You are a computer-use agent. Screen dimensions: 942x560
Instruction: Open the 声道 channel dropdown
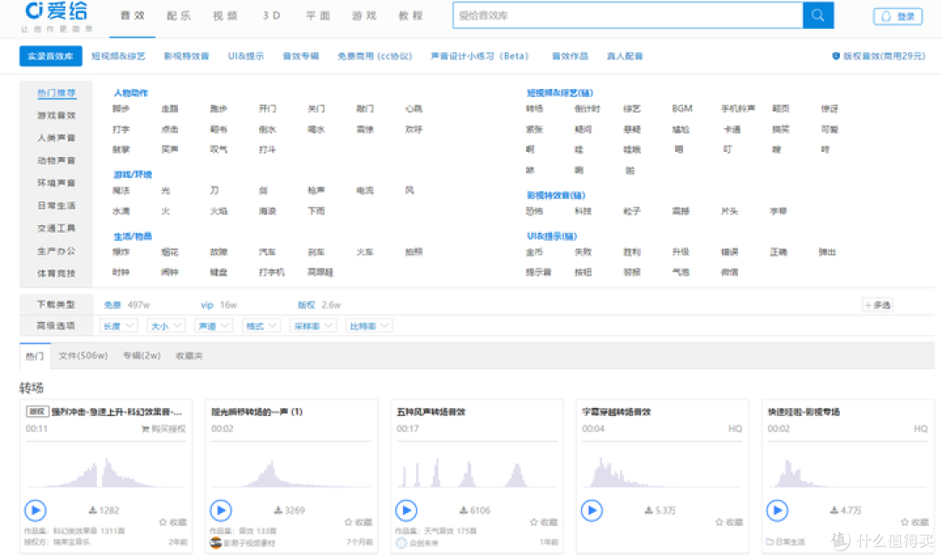[x=214, y=325]
